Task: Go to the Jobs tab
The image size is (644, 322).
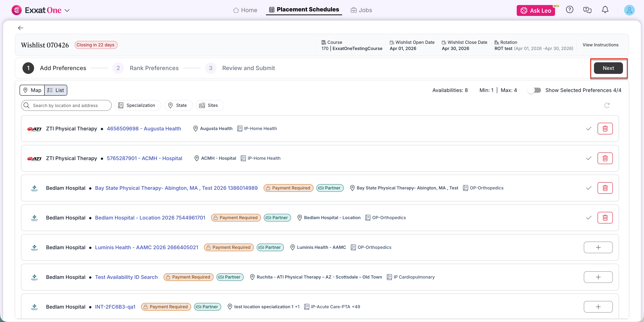Action: pyautogui.click(x=361, y=10)
